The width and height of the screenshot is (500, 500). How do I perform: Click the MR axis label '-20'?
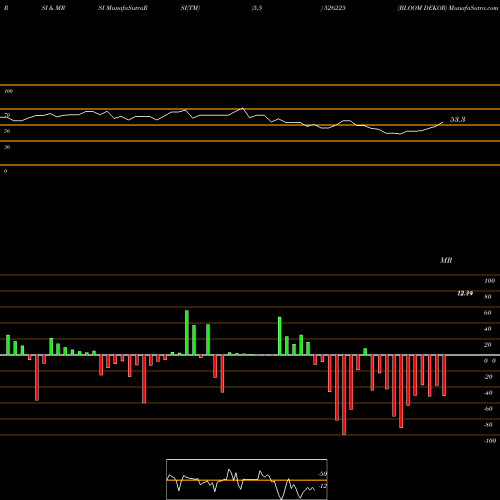pos(488,377)
